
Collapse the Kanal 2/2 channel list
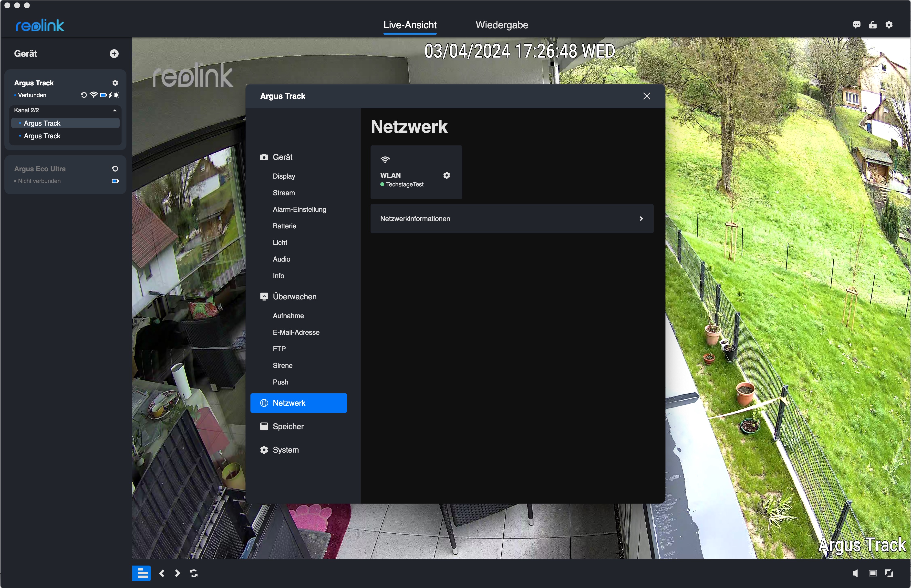click(x=114, y=110)
